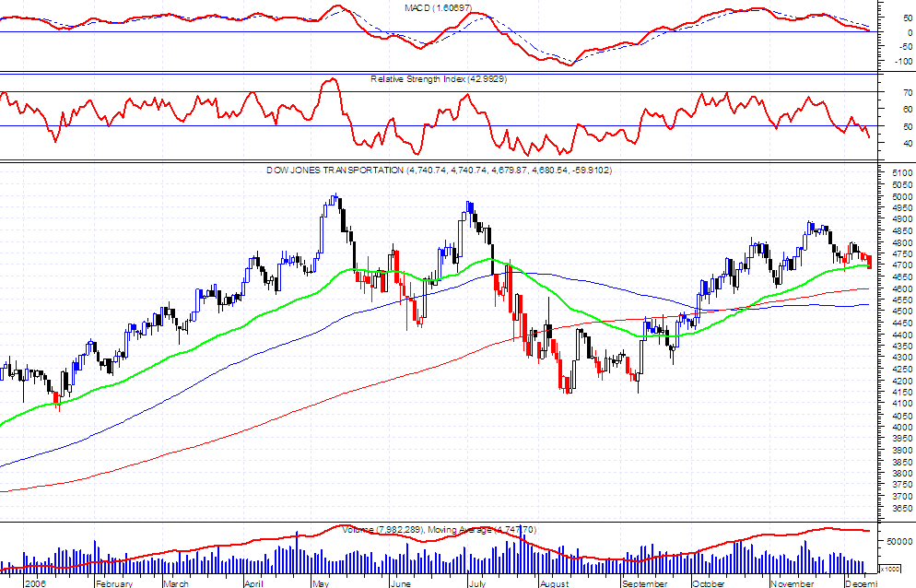916x588 pixels.
Task: Select the 70 level on the RSI axis
Action: coord(907,92)
